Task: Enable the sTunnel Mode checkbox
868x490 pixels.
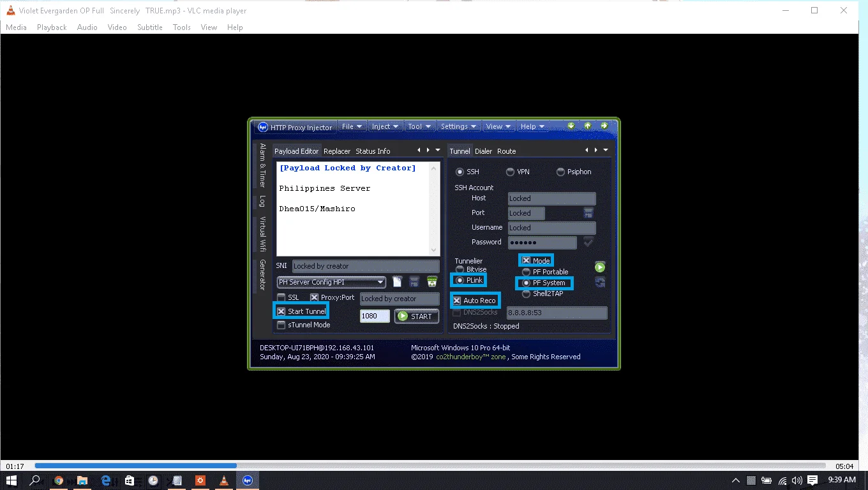Action: tap(281, 325)
